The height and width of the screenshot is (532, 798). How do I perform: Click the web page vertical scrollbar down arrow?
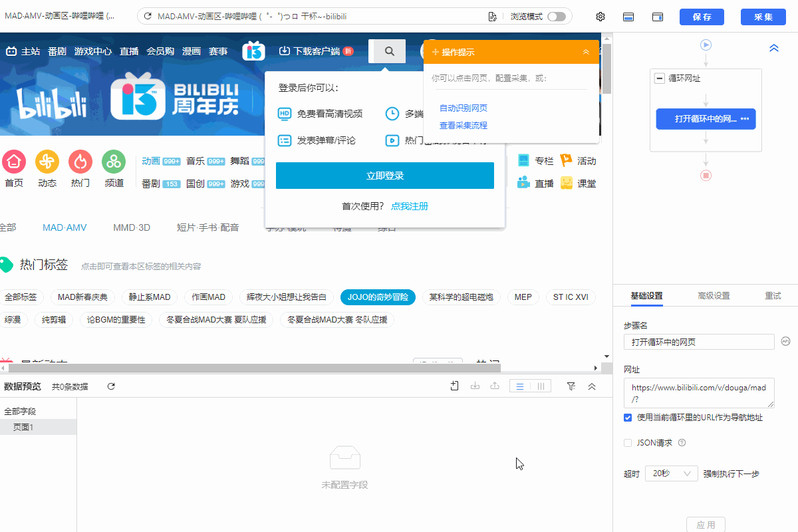(x=605, y=357)
